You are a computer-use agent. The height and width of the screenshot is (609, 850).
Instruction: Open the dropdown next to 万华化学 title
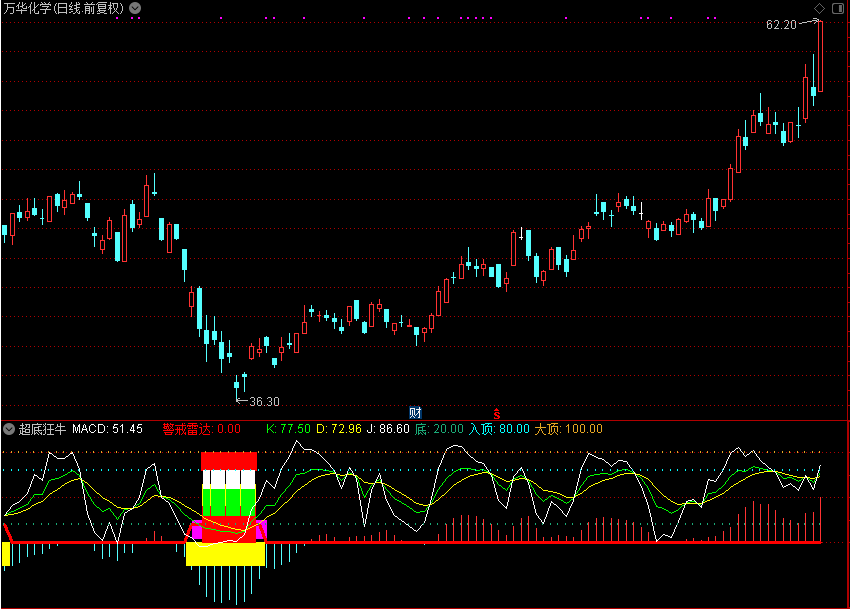tap(135, 8)
